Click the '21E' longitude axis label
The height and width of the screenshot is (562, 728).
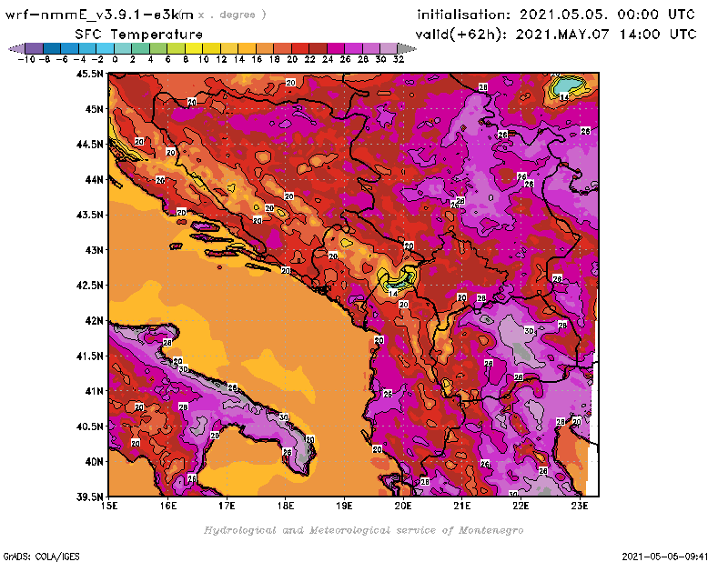[x=462, y=506]
